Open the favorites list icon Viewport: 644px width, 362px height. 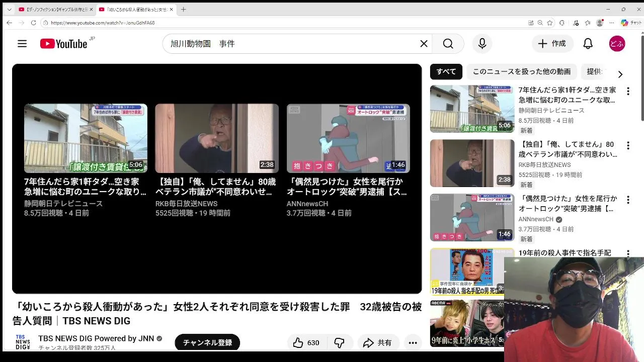[588, 23]
